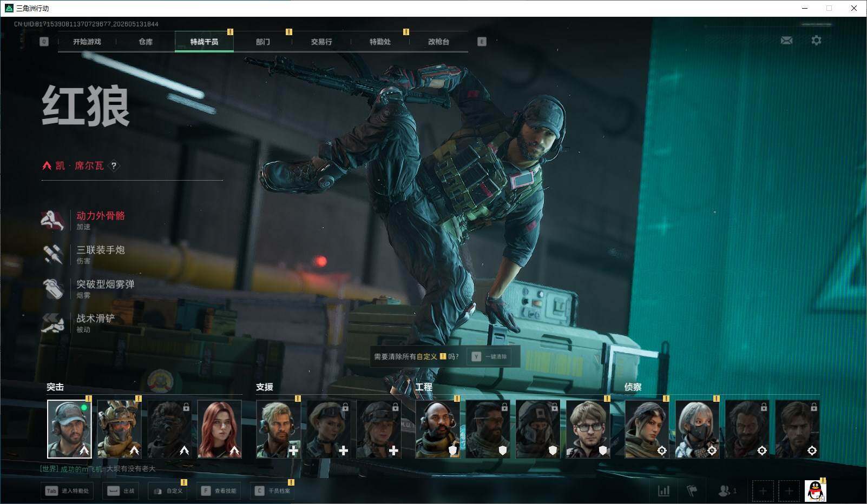
Task: Open the mail envelope icon
Action: tap(786, 41)
